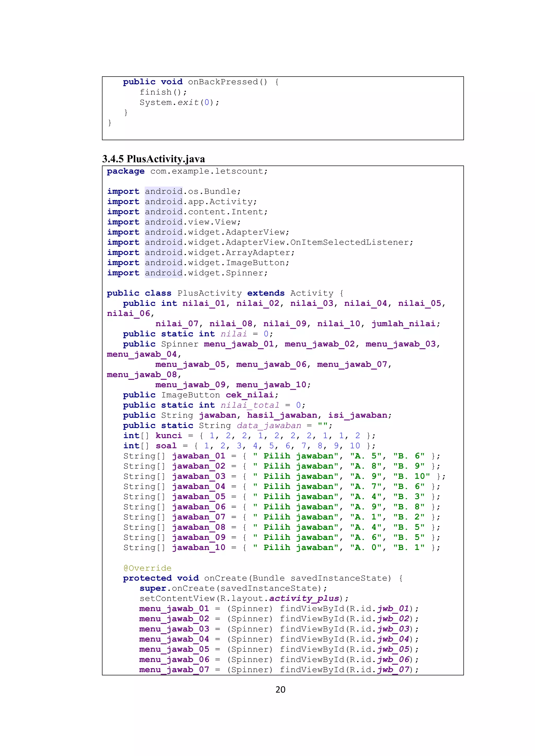Click the onBackPressed method name
This screenshot has height=756, width=535.
tap(223, 82)
